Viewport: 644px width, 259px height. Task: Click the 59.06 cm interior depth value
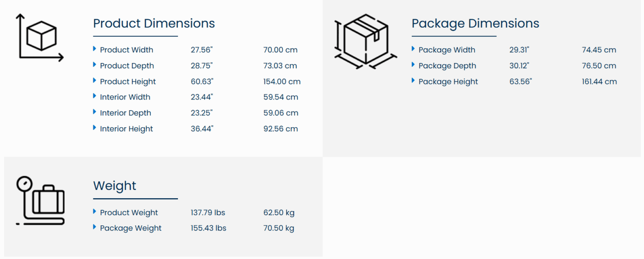[x=281, y=113]
